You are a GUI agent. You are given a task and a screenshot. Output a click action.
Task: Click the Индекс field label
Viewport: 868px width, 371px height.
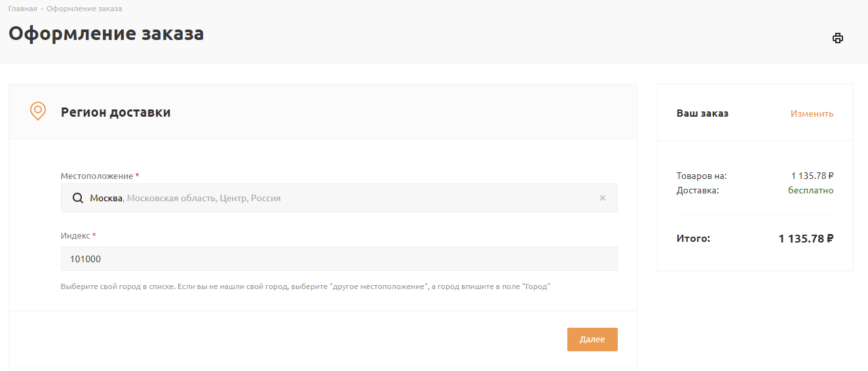pos(75,235)
